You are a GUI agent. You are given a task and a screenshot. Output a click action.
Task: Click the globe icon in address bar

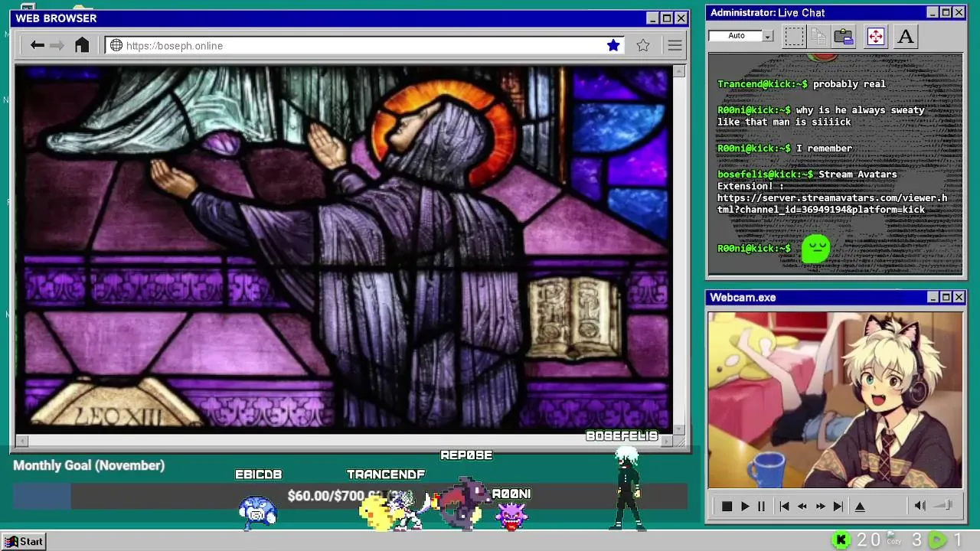pyautogui.click(x=116, y=46)
